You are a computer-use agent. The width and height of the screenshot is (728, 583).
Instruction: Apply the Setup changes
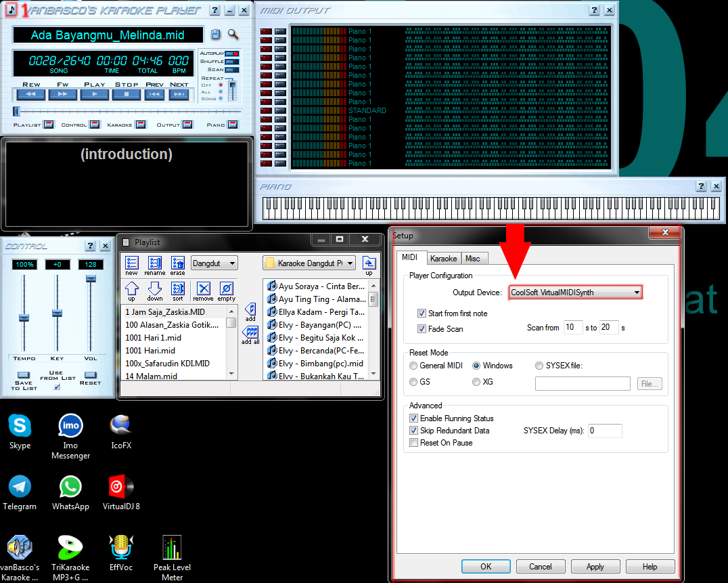click(595, 567)
